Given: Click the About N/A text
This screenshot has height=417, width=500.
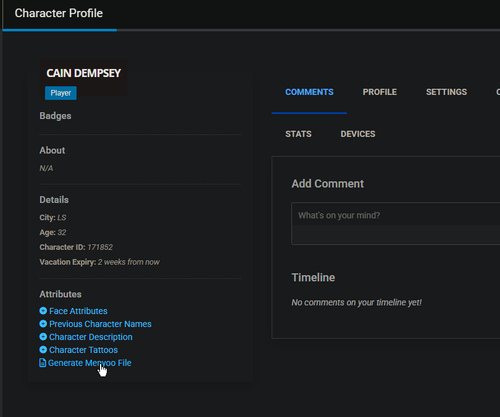Looking at the screenshot, I should point(46,168).
